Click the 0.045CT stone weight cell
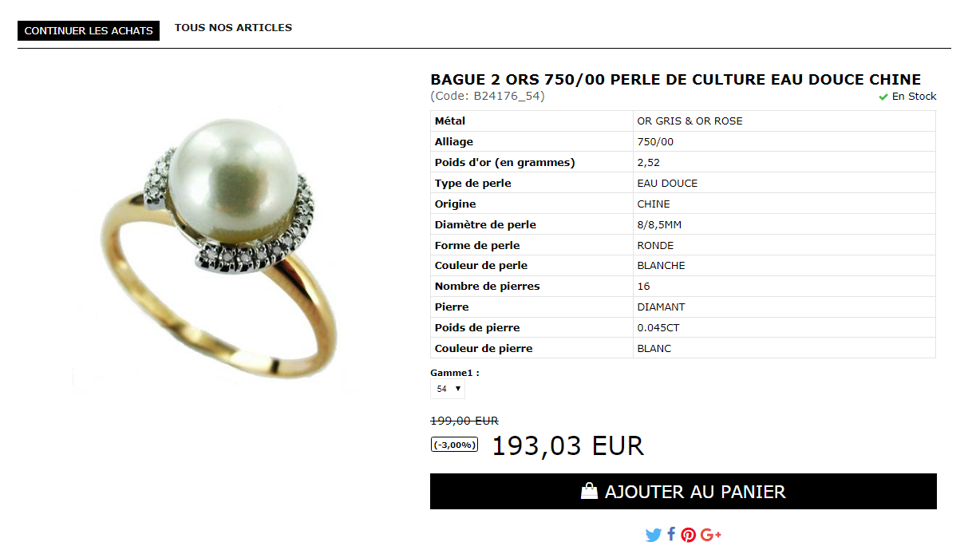 (x=784, y=327)
